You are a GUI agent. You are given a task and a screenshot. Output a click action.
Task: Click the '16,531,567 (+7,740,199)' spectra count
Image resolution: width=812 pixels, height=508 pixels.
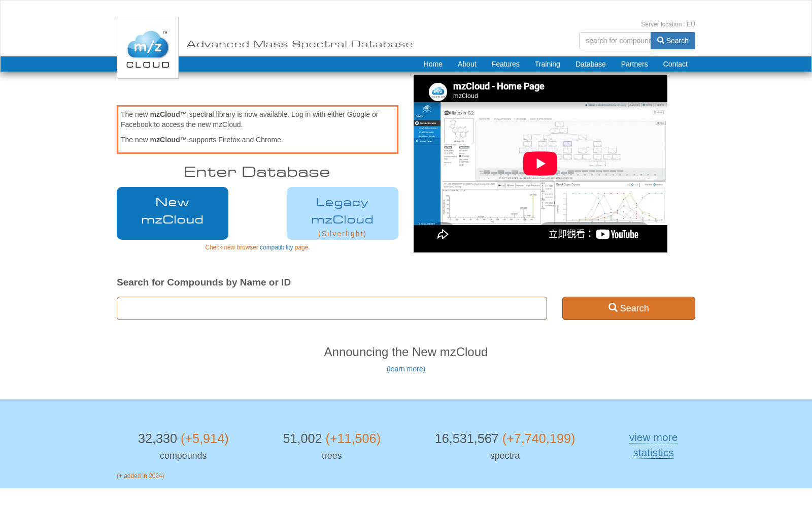(505, 438)
